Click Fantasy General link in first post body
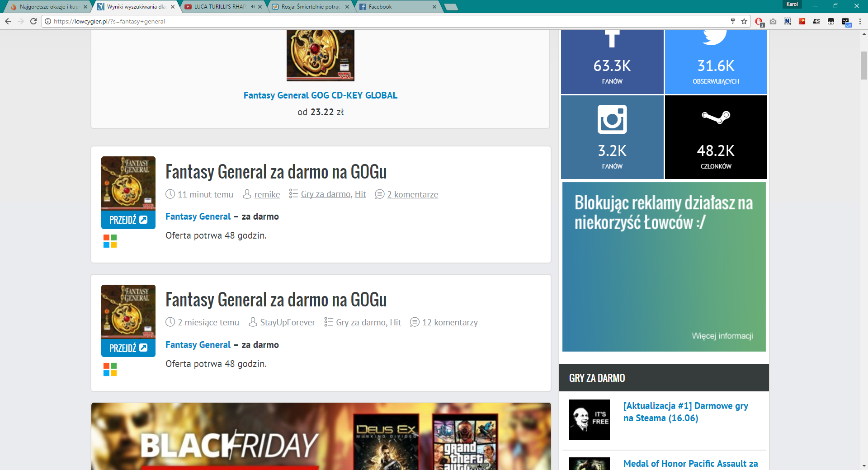Viewport: 868px width, 470px height. (x=198, y=216)
